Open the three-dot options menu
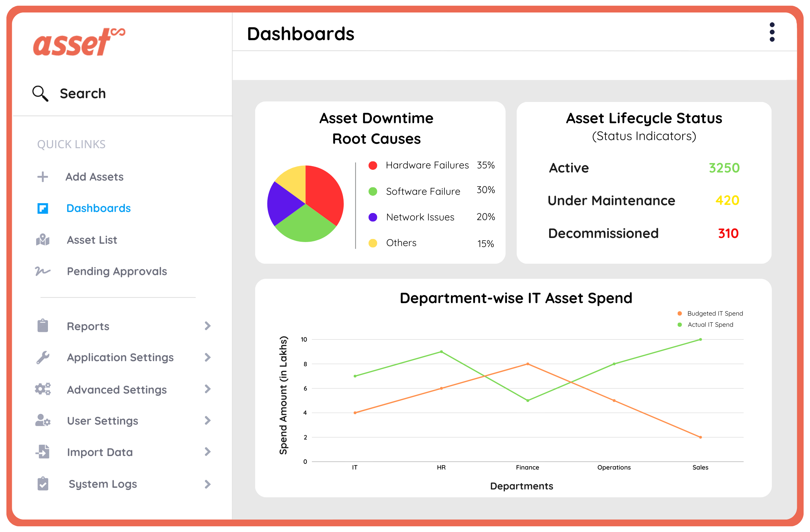The image size is (810, 532). point(773,32)
